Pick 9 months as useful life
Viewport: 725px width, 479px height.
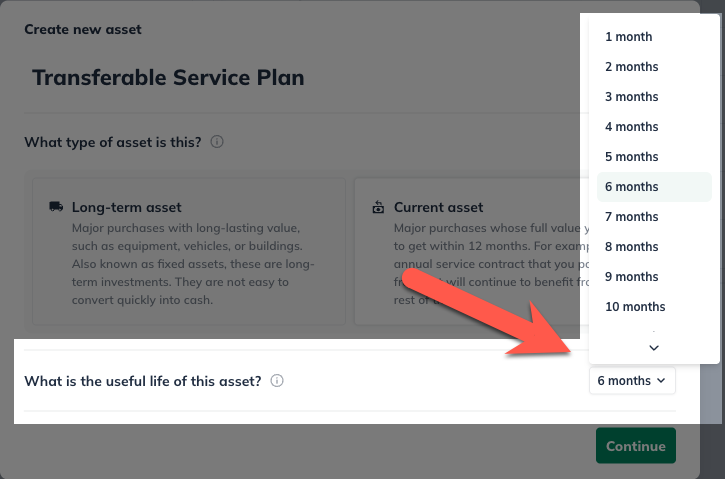632,277
